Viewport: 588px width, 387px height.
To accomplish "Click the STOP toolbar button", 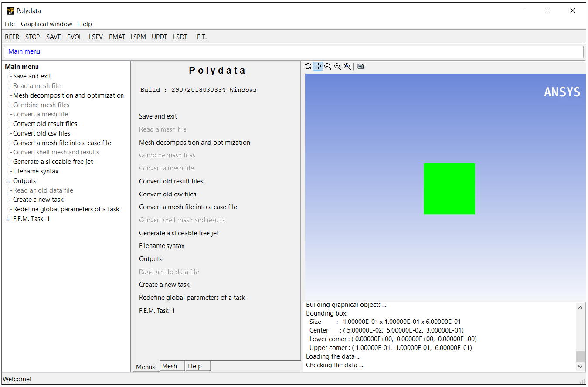I will [x=33, y=37].
